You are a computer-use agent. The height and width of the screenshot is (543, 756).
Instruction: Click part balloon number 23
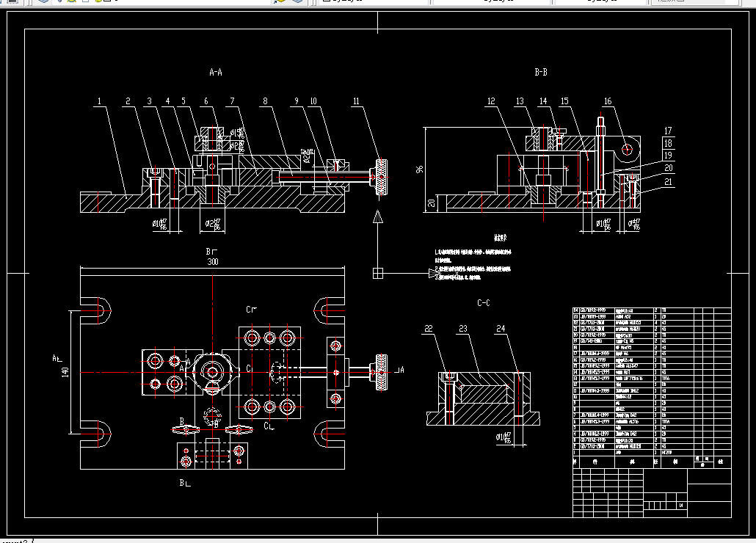463,329
